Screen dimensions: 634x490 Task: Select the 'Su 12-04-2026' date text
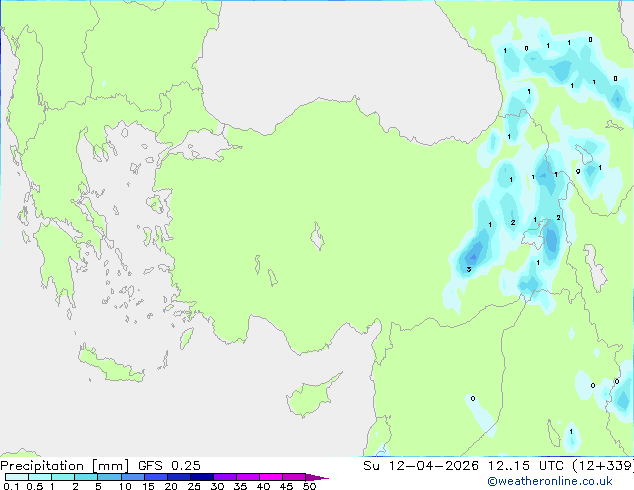click(421, 466)
